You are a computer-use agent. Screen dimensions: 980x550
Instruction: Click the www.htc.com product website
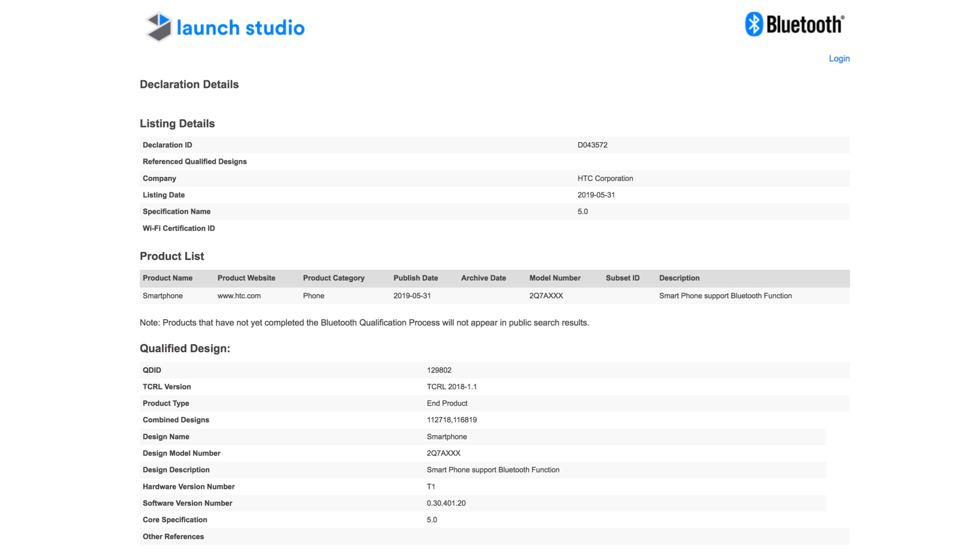[239, 295]
